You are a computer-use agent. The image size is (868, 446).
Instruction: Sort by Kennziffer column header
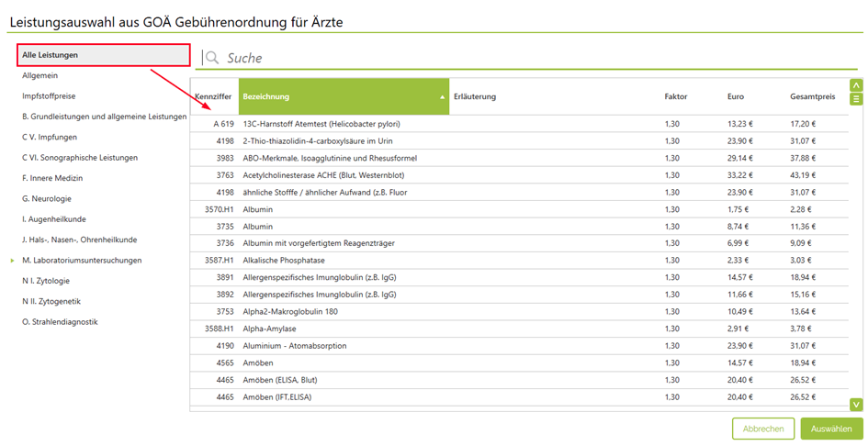(x=214, y=96)
